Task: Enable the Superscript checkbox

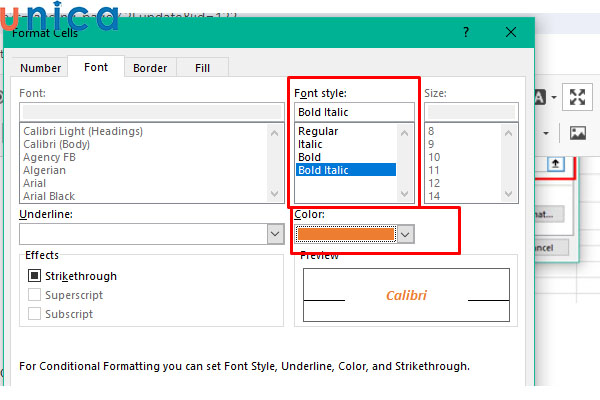Action: [35, 295]
